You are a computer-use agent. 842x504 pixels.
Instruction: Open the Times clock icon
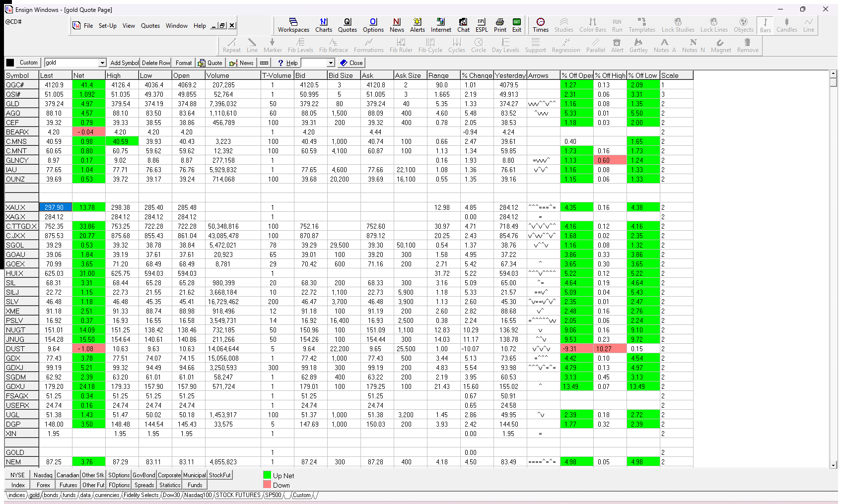pos(540,25)
